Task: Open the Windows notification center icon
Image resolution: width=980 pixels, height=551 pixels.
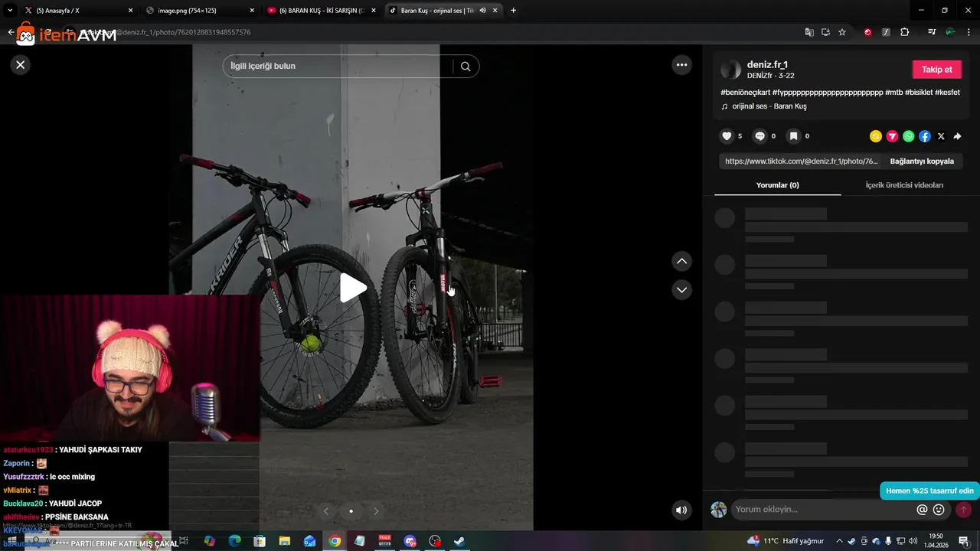Action: coord(963,541)
